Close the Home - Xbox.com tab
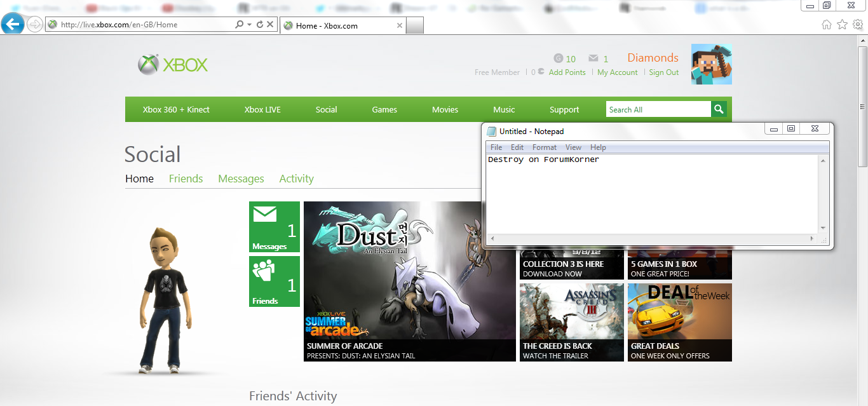 pos(400,26)
